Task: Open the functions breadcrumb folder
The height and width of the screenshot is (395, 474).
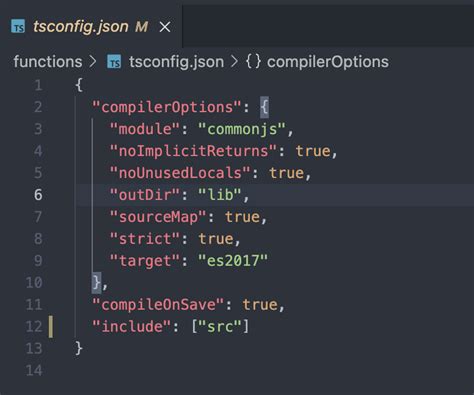Action: coord(48,62)
